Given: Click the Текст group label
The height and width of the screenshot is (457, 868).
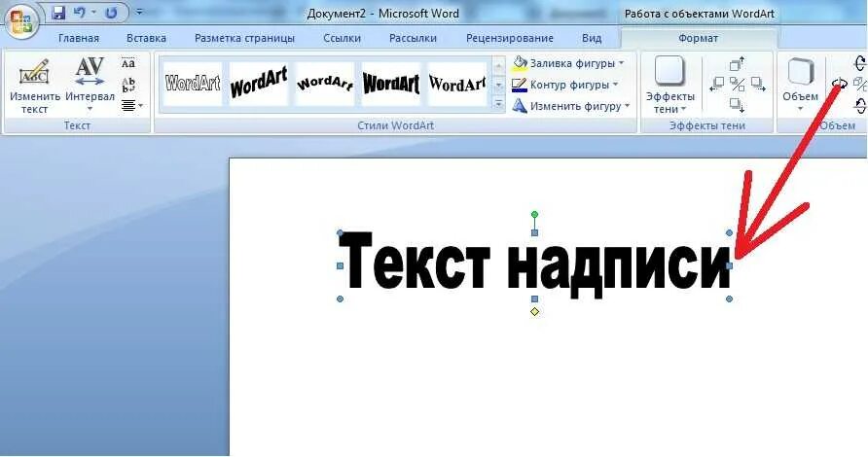Looking at the screenshot, I should tap(77, 126).
